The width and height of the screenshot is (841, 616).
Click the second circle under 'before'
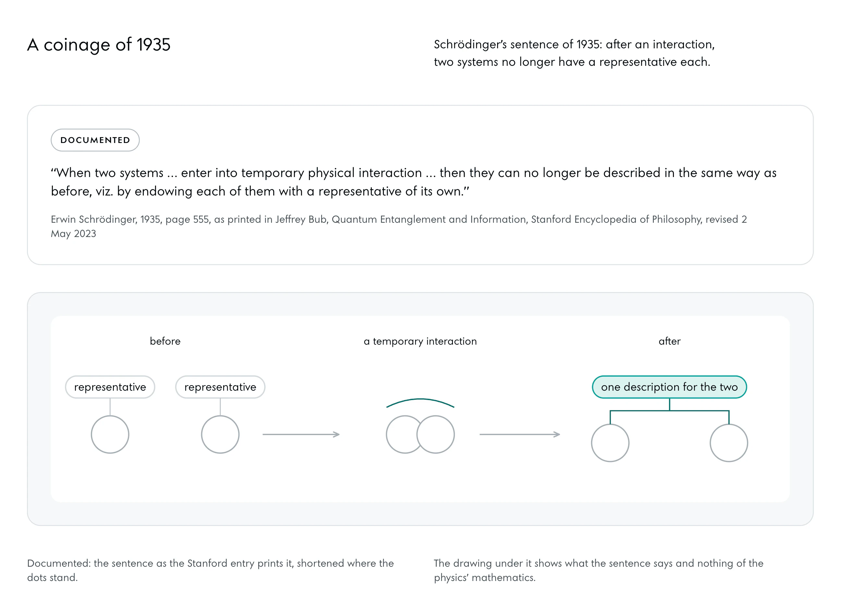tap(220, 434)
